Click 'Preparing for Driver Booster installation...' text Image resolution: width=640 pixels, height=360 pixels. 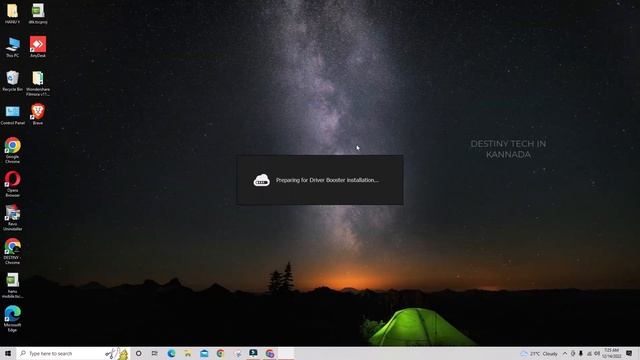point(327,180)
